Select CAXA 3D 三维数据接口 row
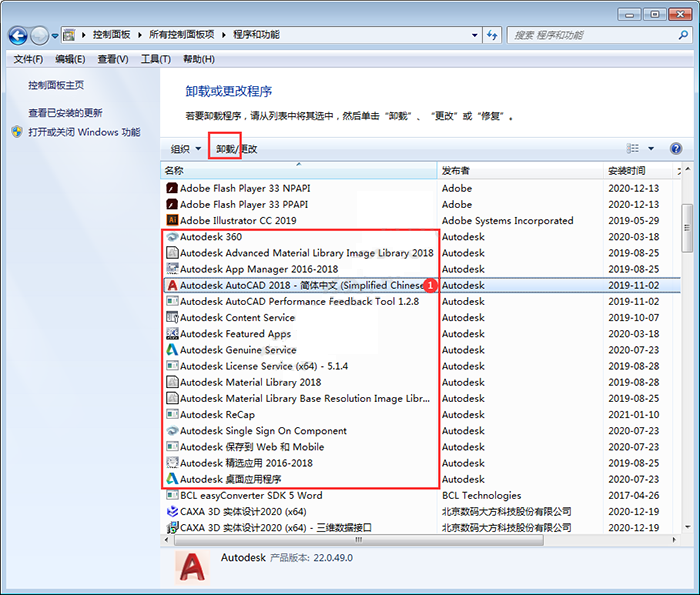The height and width of the screenshot is (595, 700). coord(421,527)
